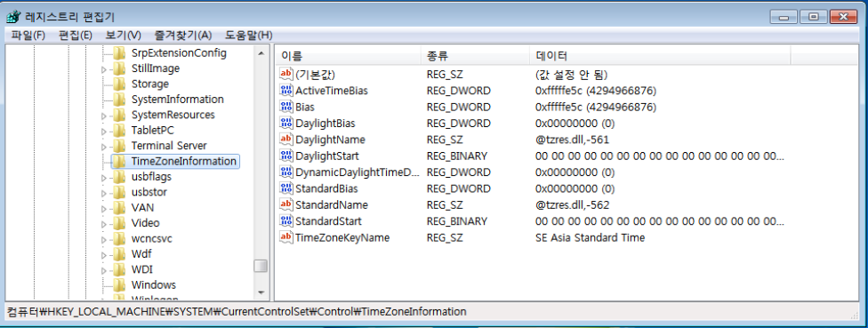Expand the wcncsvc tree node
The height and width of the screenshot is (328, 868).
[x=104, y=239]
